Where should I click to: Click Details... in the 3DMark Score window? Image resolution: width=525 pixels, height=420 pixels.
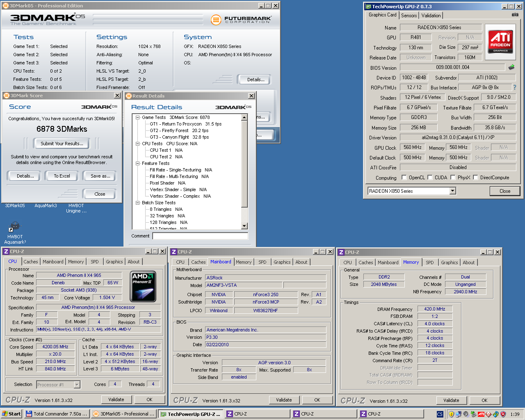point(25,176)
